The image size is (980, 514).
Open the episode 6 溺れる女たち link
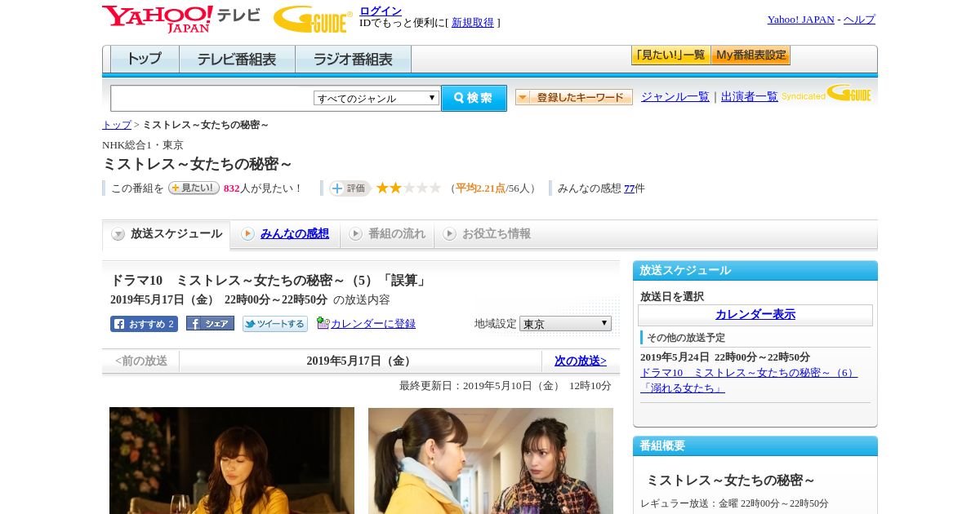[749, 380]
